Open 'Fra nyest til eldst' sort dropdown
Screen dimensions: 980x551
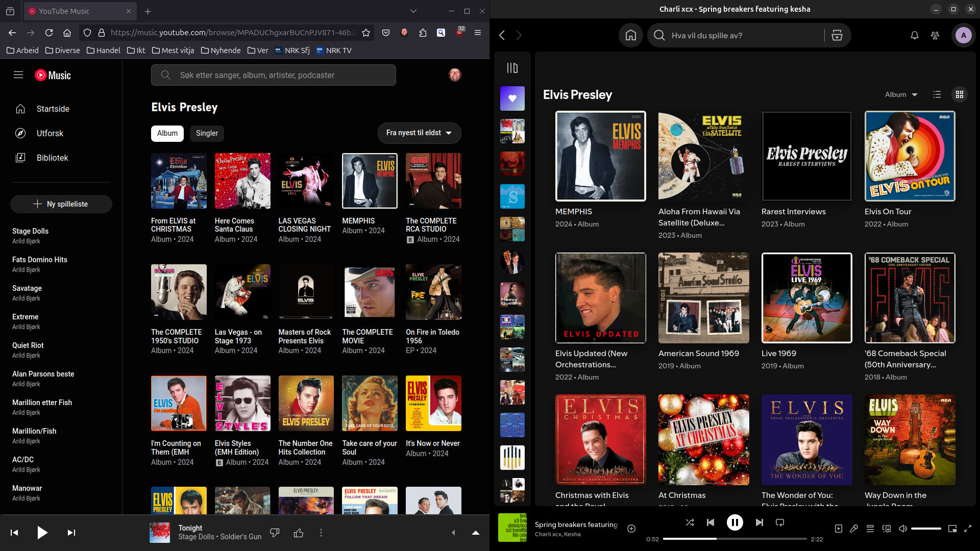click(419, 133)
